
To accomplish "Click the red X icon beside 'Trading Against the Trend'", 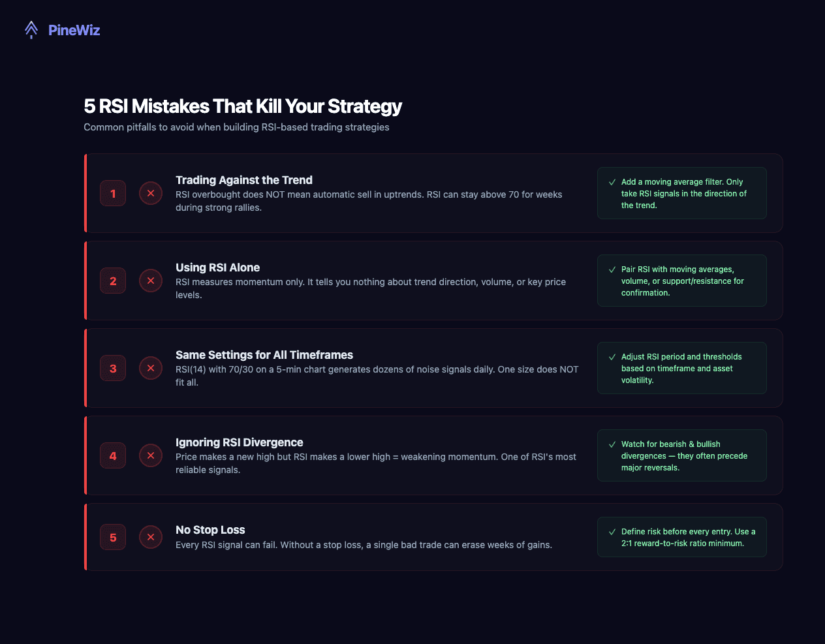I will 151,193.
